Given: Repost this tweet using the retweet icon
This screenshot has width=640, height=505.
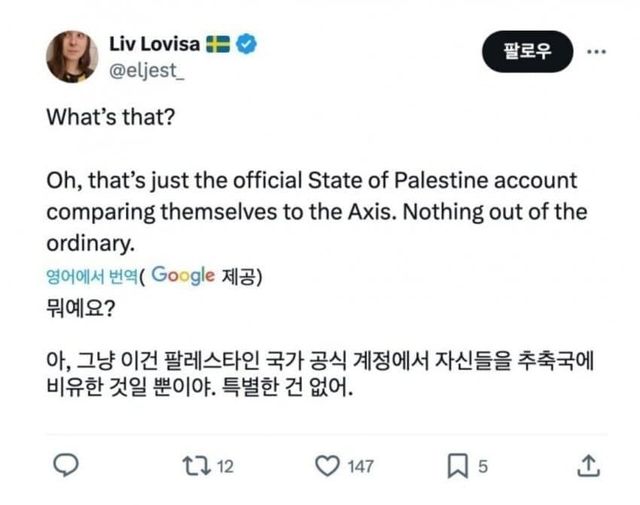Looking at the screenshot, I should (195, 465).
